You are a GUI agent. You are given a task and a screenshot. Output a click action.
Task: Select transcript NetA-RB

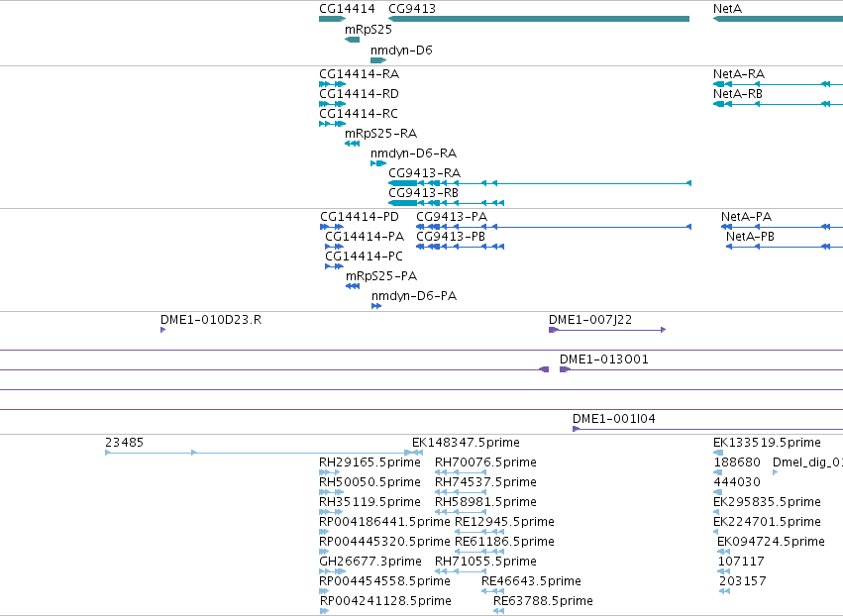(x=738, y=94)
